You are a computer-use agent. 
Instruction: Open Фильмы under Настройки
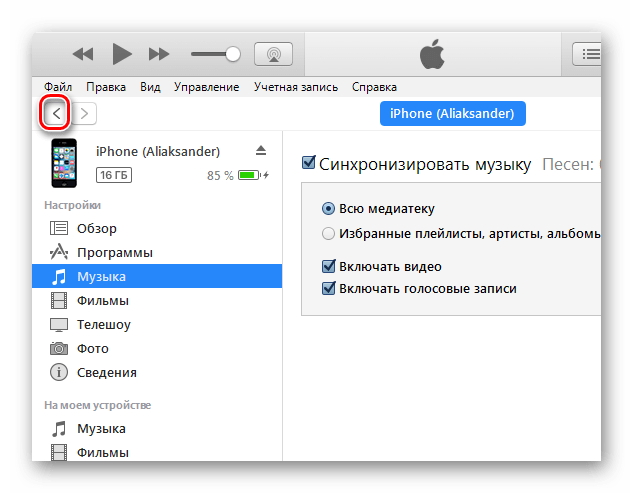tap(157, 301)
